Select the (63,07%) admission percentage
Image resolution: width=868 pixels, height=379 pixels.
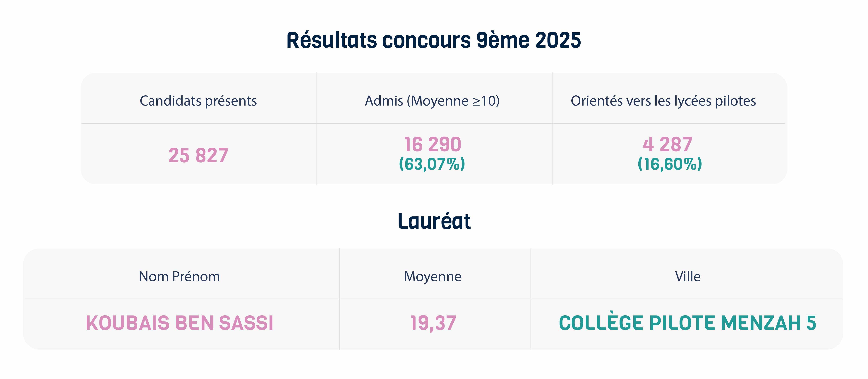[x=432, y=164]
